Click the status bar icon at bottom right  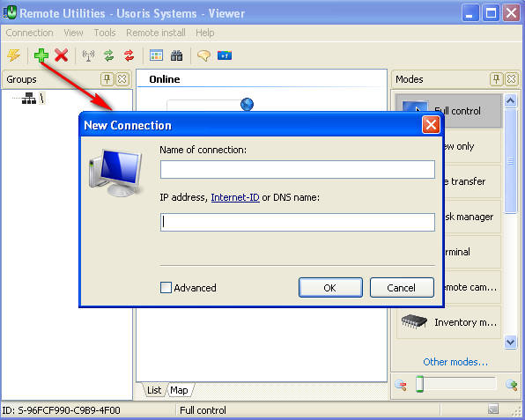[493, 409]
